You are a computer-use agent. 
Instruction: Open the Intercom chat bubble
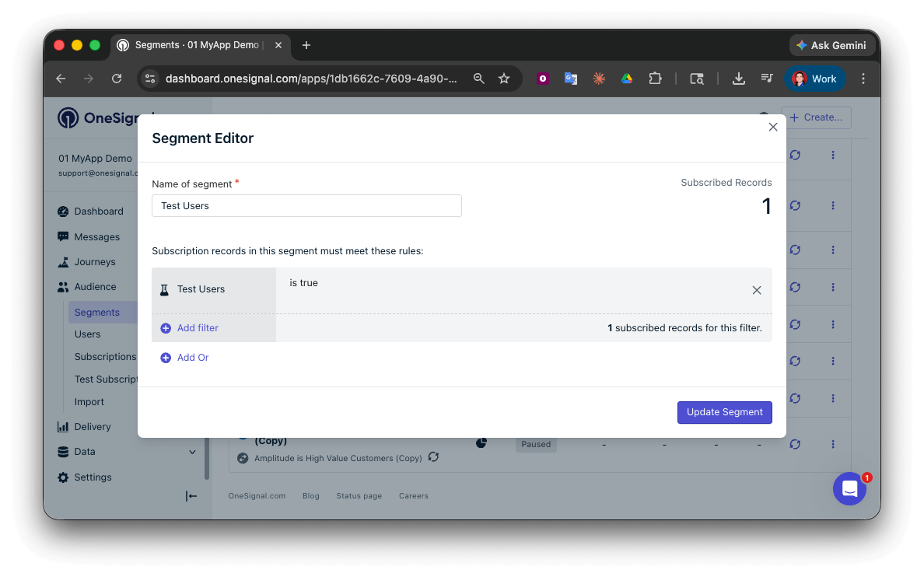coord(849,488)
